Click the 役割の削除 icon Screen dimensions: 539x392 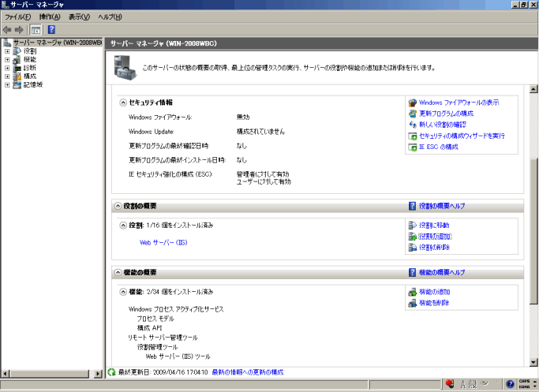(413, 248)
